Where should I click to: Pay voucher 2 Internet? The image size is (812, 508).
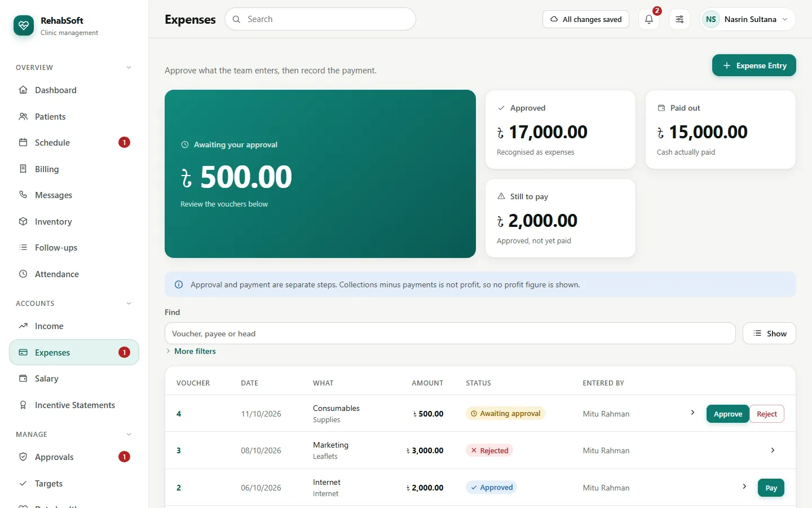(771, 488)
